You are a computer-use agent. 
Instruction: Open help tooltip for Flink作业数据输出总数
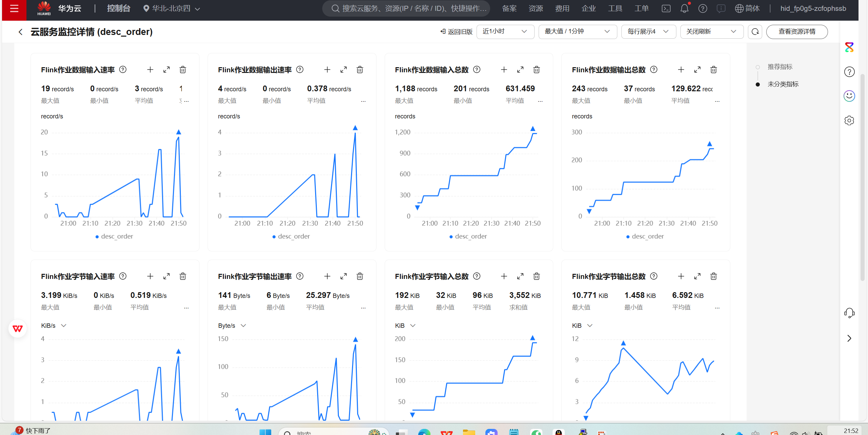(x=654, y=70)
